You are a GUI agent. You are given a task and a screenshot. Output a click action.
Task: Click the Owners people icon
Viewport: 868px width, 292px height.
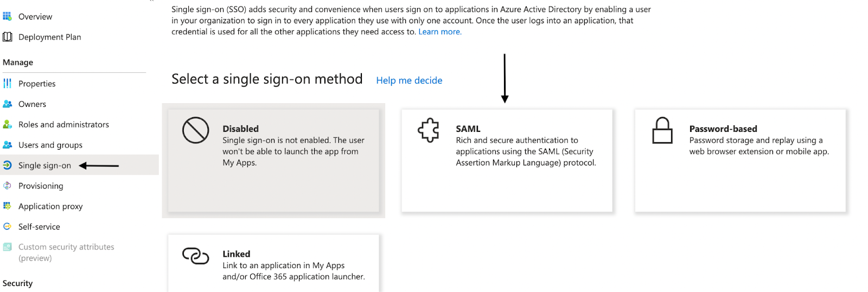tap(8, 104)
